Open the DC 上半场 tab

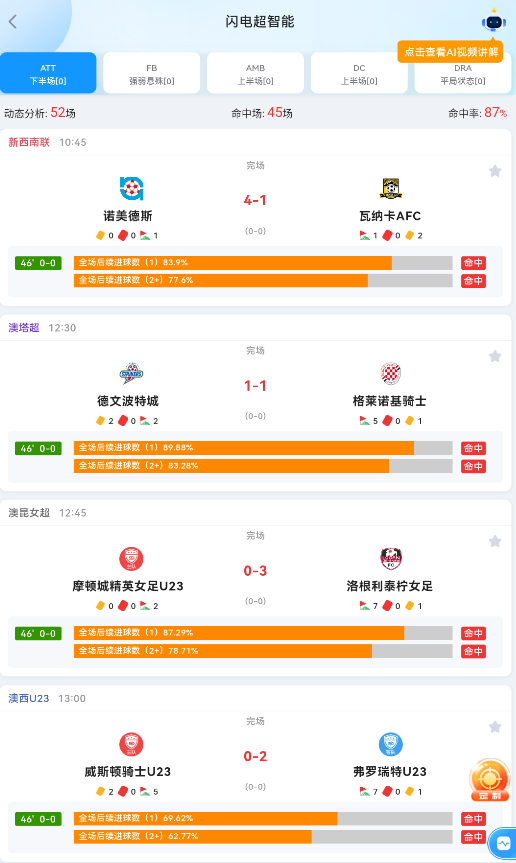coord(359,73)
